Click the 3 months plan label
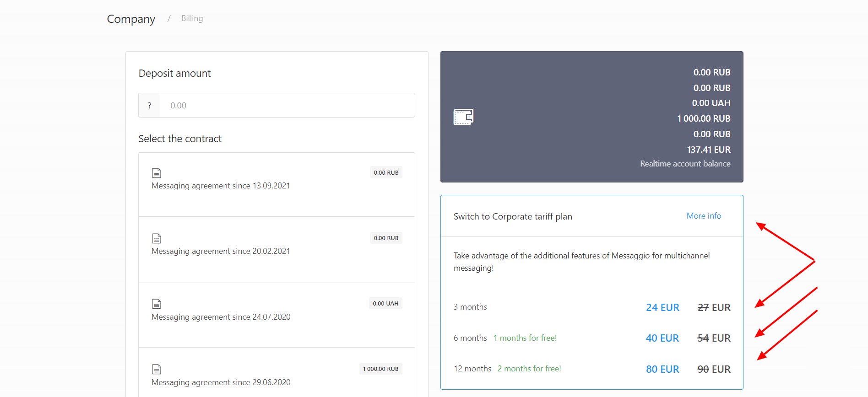Image resolution: width=868 pixels, height=397 pixels. tap(470, 307)
